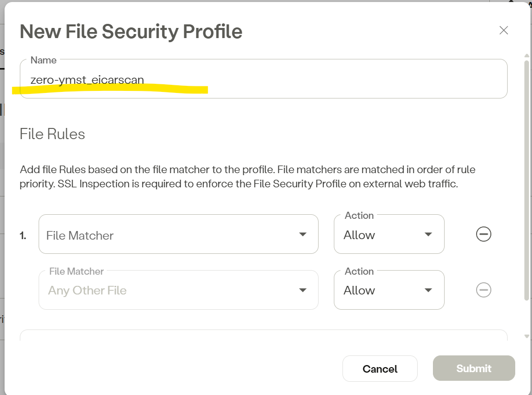This screenshot has width=532, height=395.
Task: Remove rule 1 with the minus icon
Action: point(483,234)
